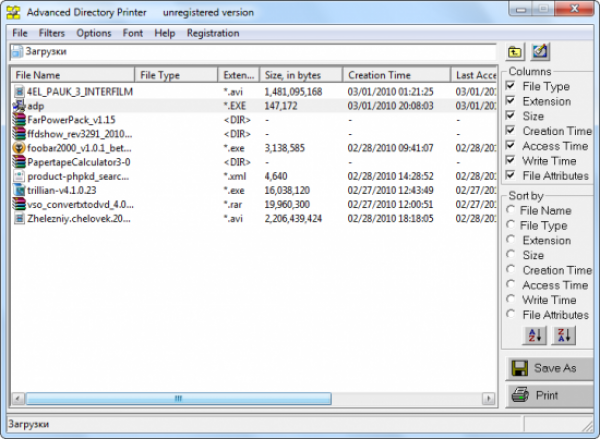600x439 pixels.
Task: Uncheck the Extension column checkbox
Action: [x=511, y=101]
